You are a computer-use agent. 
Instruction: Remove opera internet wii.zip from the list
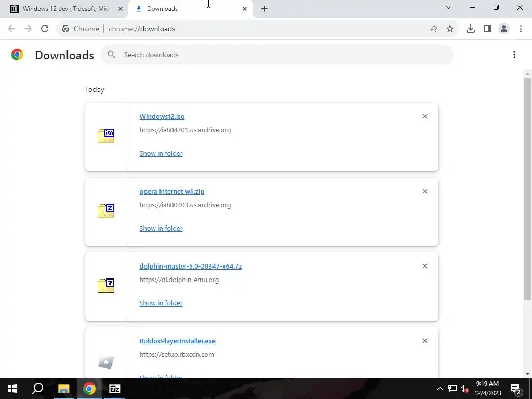click(425, 191)
